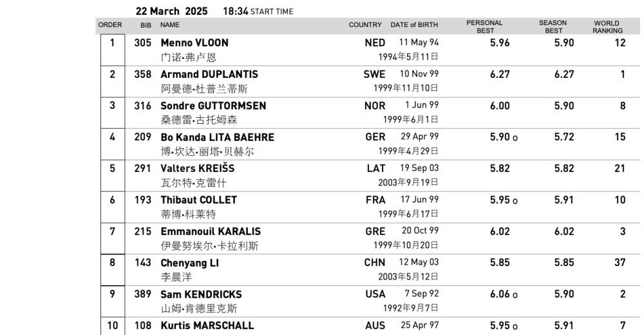Click the Sondre GUTTORMSEN name entry

[213, 106]
